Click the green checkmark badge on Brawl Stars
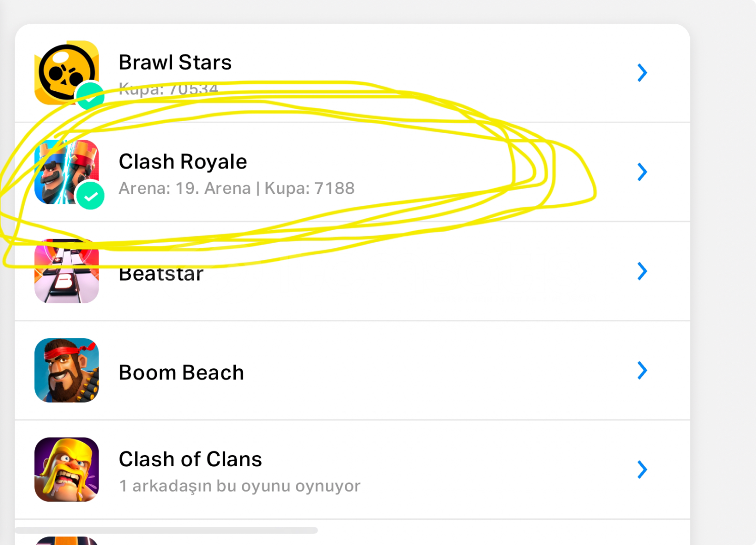This screenshot has height=545, width=756. click(x=90, y=96)
